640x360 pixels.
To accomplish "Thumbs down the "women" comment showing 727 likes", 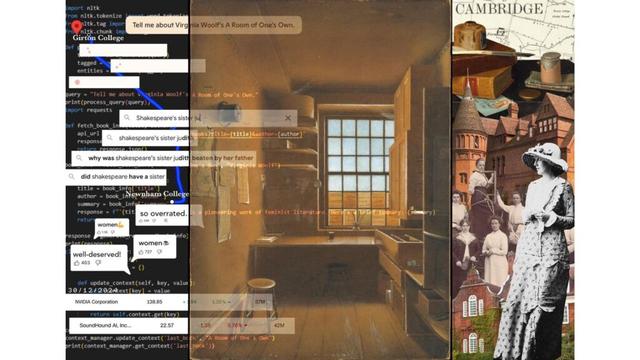I will [x=160, y=252].
